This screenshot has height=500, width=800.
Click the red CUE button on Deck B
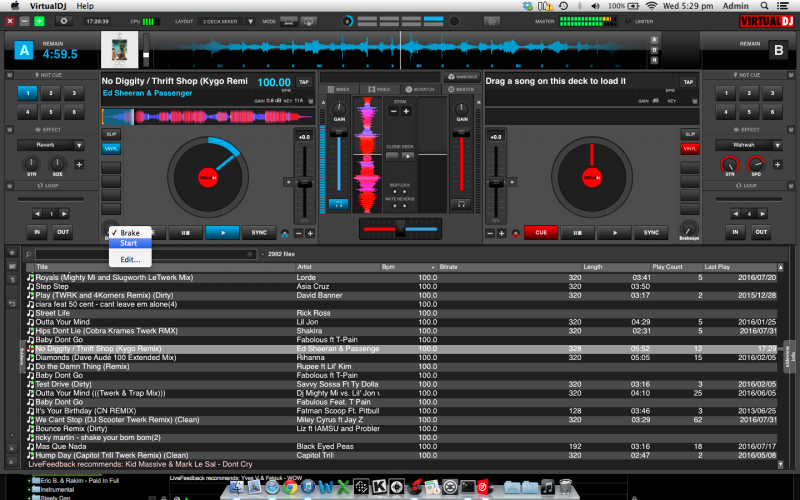coord(541,233)
